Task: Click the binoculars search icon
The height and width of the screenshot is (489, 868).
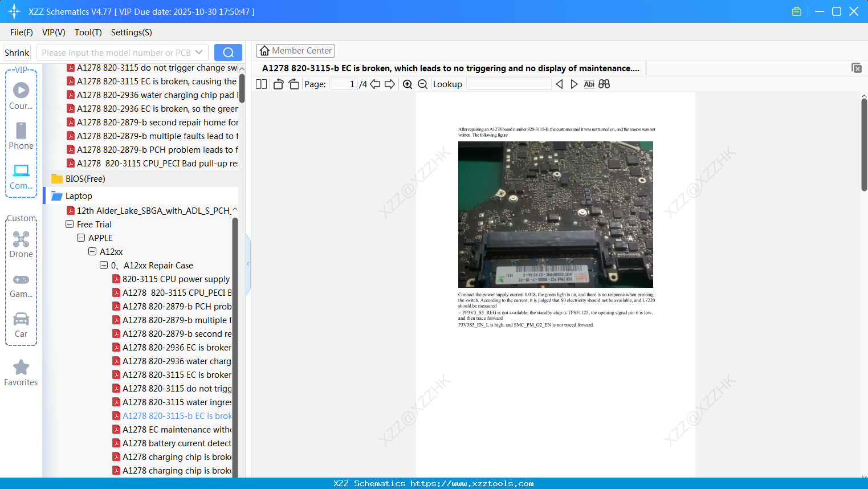Action: pyautogui.click(x=604, y=84)
